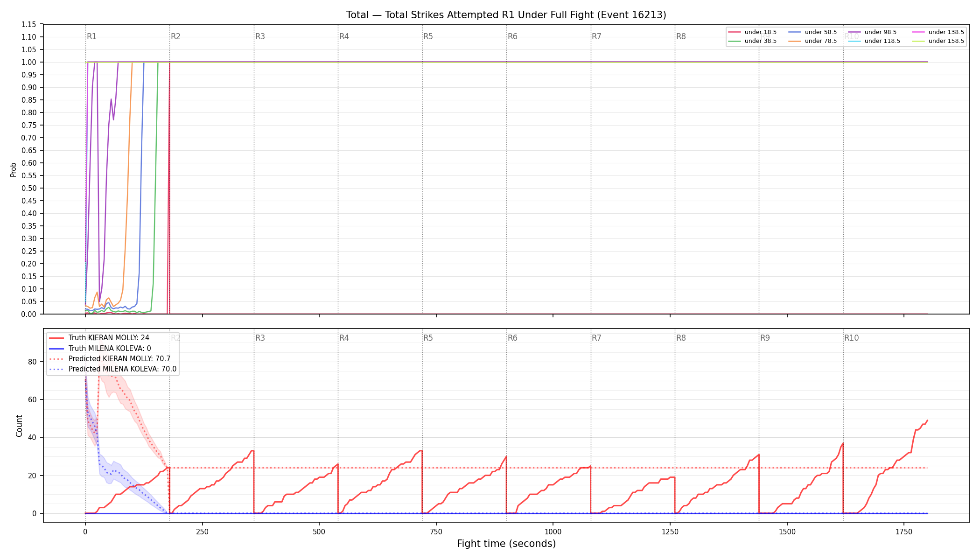The image size is (980, 560).
Task: Click the chart title mentioning Event 16213
Action: [506, 15]
